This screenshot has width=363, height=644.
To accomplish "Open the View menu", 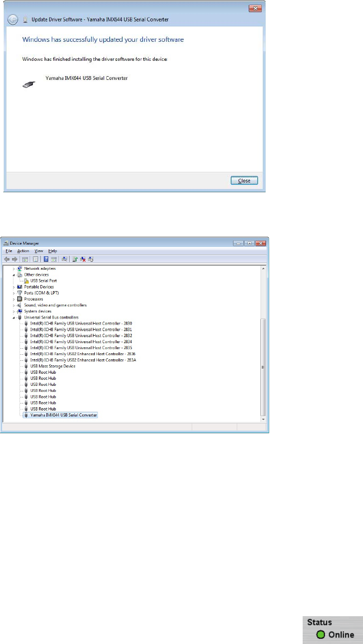I will 39,251.
